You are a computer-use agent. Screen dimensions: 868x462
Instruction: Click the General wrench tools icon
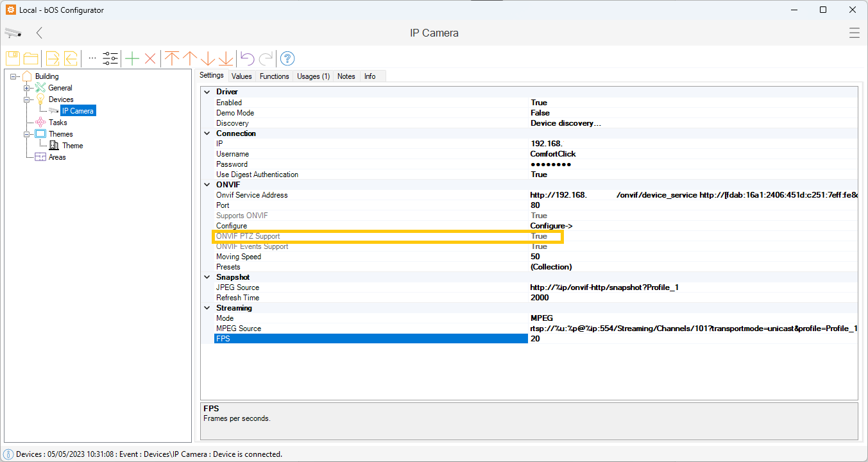[x=41, y=88]
